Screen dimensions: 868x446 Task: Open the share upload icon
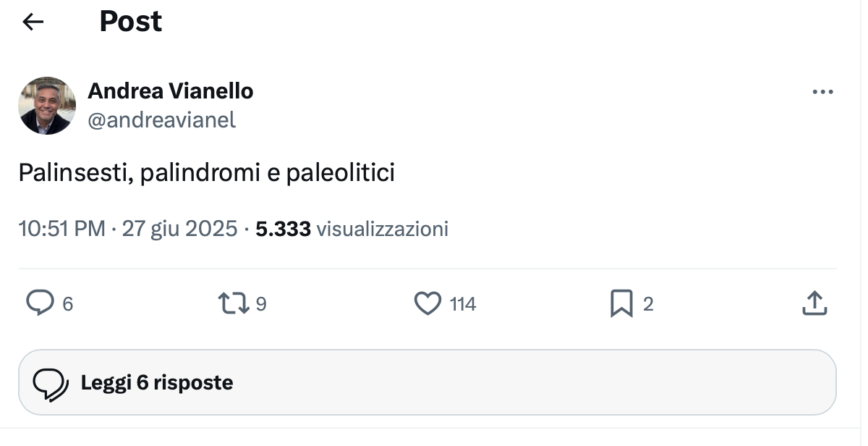(x=814, y=303)
